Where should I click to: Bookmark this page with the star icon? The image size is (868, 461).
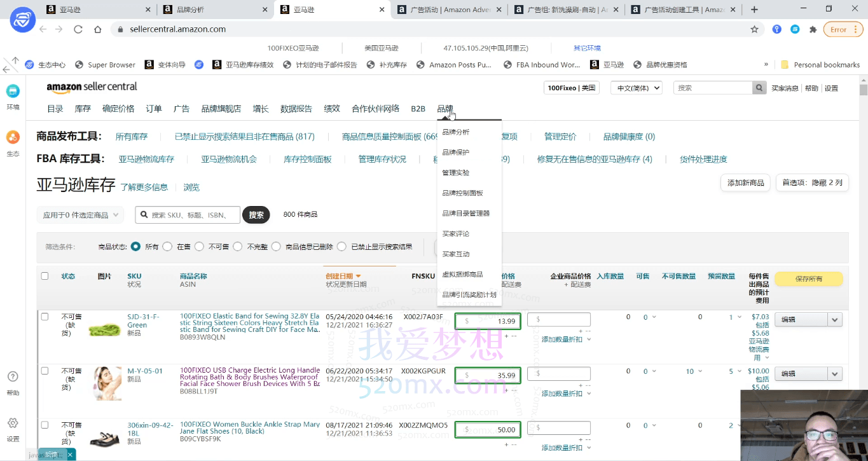click(x=755, y=29)
